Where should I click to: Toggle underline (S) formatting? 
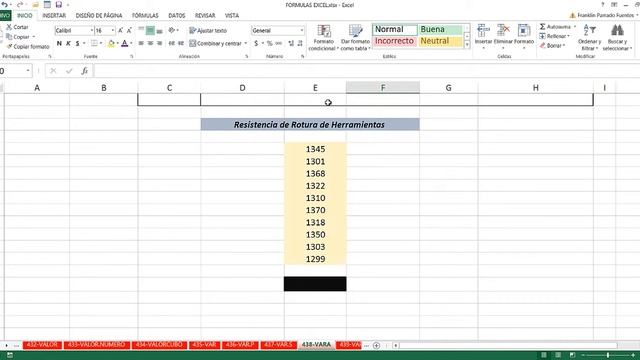click(77, 43)
